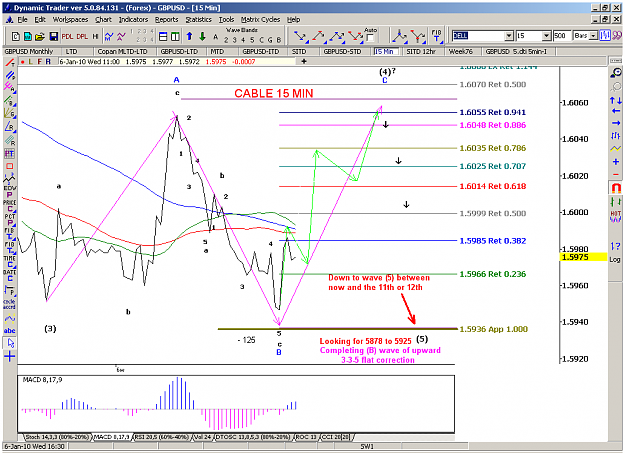Switch to the SITD 12hr tab

[421, 51]
